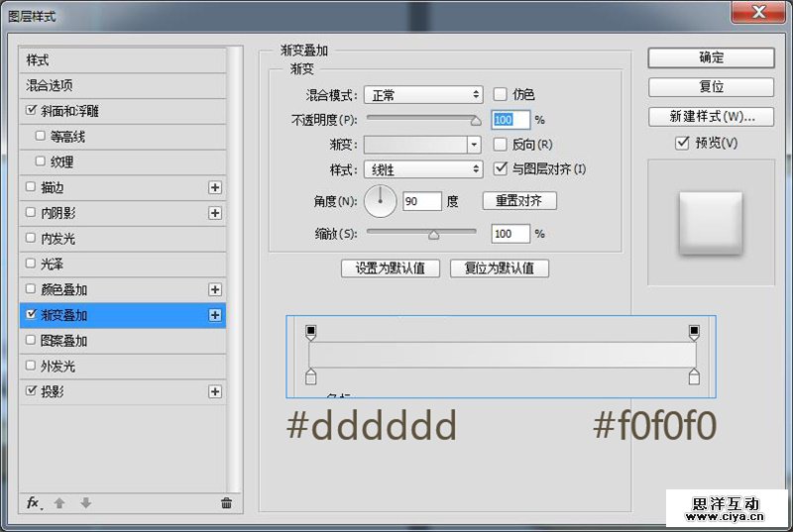This screenshot has width=793, height=532.
Task: Click the trash delete effect icon
Action: pyautogui.click(x=226, y=503)
